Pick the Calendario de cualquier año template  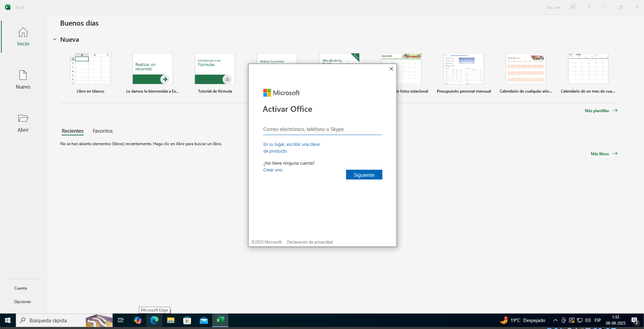click(526, 73)
